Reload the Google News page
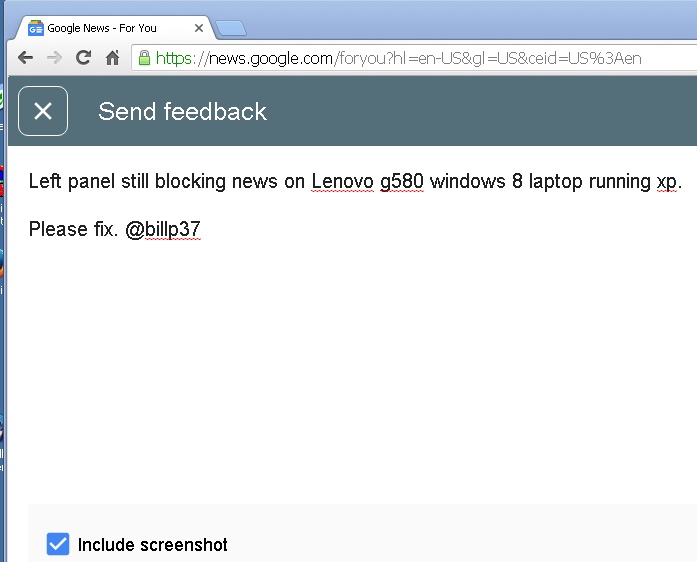Screen dimensions: 697x562 pos(83,58)
